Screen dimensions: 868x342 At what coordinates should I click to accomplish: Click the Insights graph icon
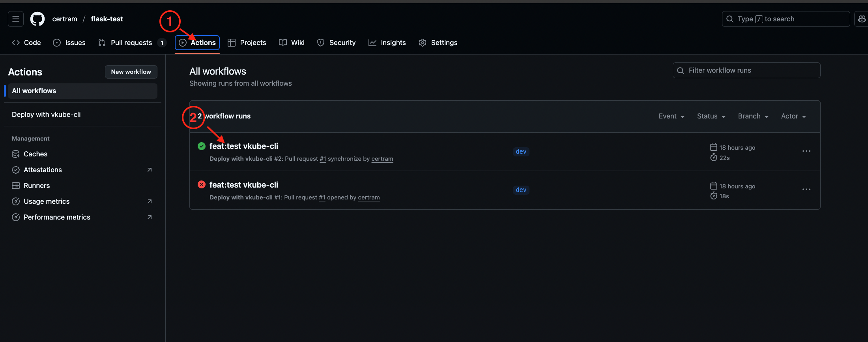point(372,43)
